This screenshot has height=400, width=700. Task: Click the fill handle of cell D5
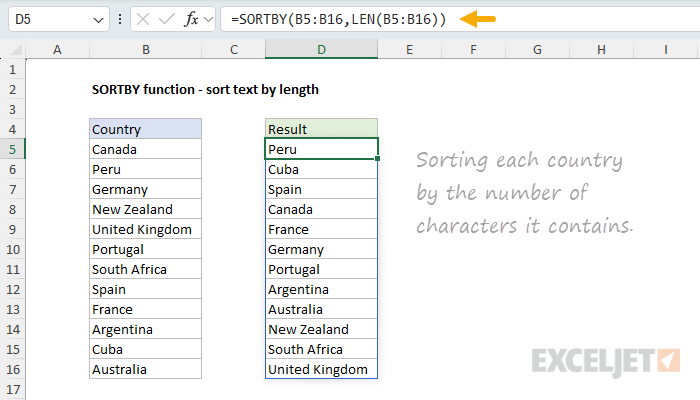pos(378,158)
